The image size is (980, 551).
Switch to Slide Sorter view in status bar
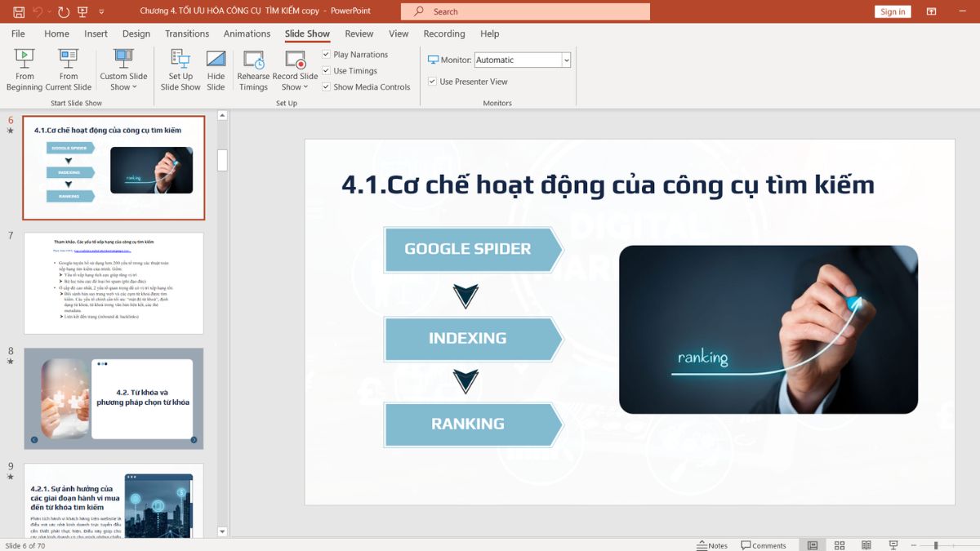click(x=839, y=545)
